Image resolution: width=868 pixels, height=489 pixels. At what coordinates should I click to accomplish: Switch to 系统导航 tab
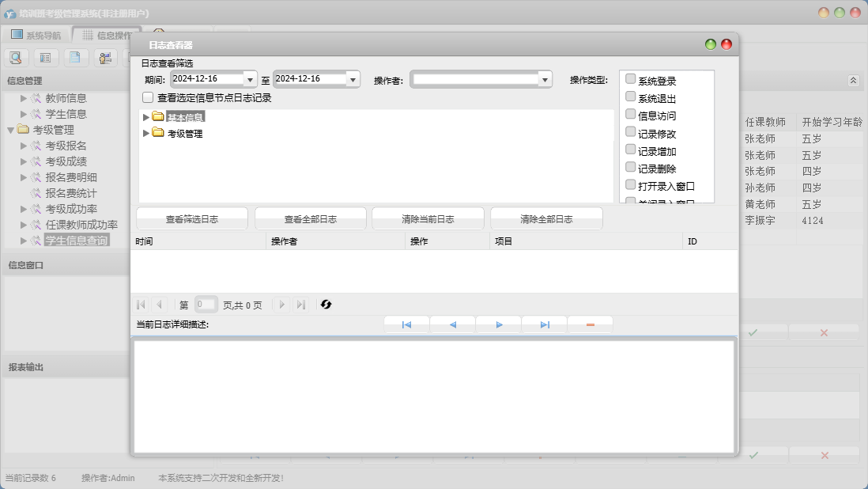[x=36, y=35]
